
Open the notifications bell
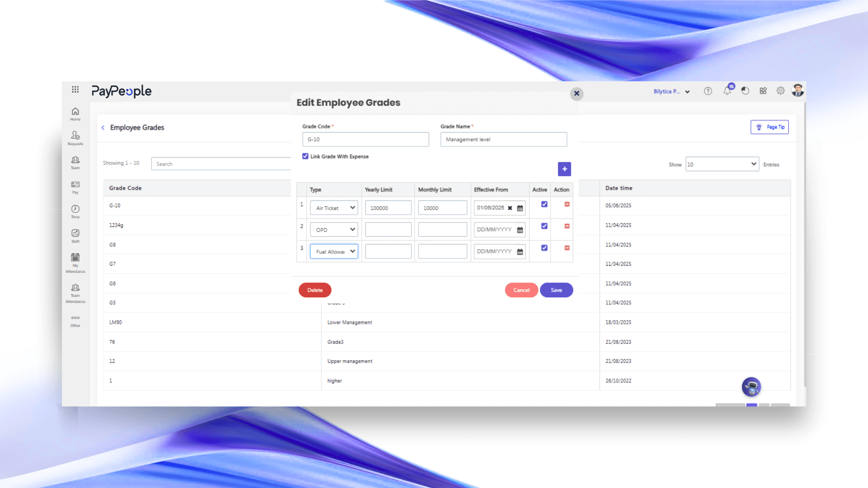[727, 91]
